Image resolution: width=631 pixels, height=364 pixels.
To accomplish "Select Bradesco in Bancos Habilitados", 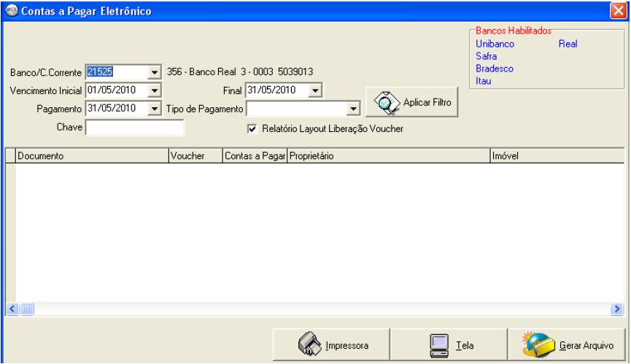I will tap(495, 69).
